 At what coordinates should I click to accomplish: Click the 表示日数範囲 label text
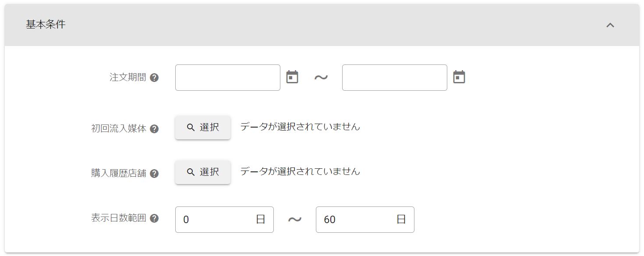click(118, 218)
